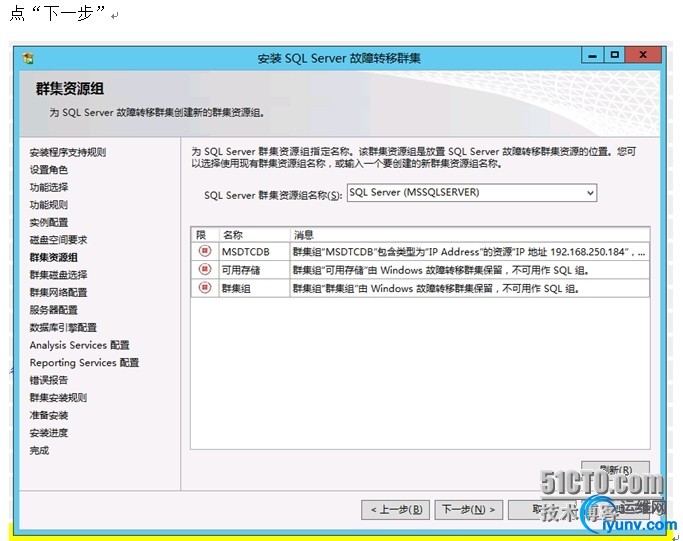683x541 pixels.
Task: Select 完成 step in sidebar
Action: (39, 450)
